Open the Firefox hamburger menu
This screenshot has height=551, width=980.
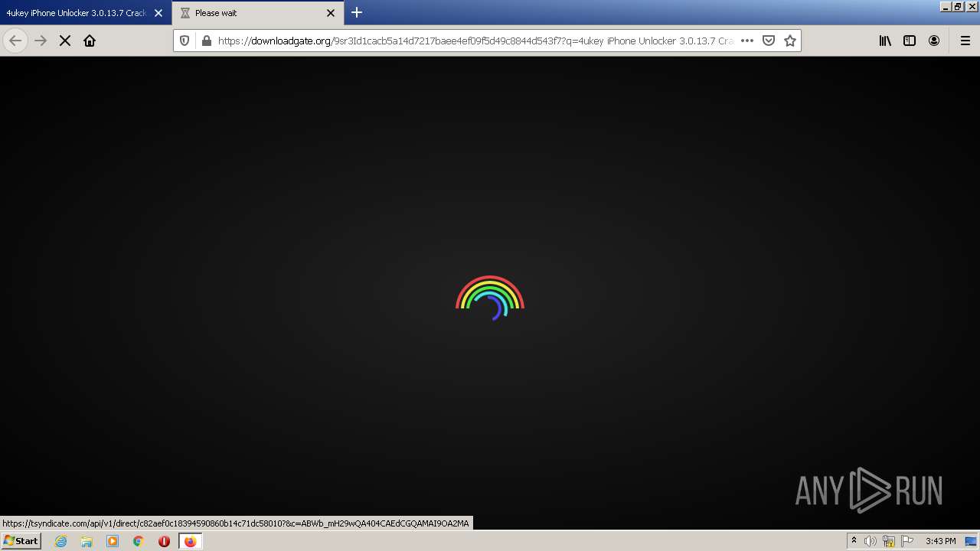(x=965, y=41)
